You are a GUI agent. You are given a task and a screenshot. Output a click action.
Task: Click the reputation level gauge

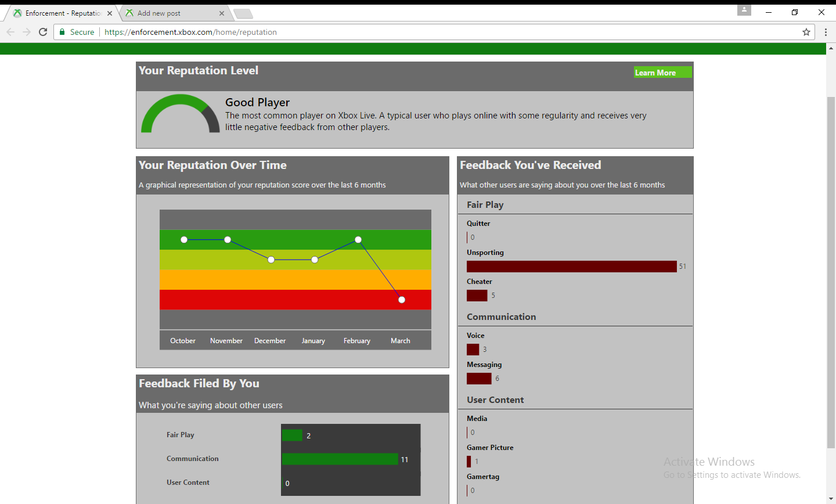tap(181, 114)
